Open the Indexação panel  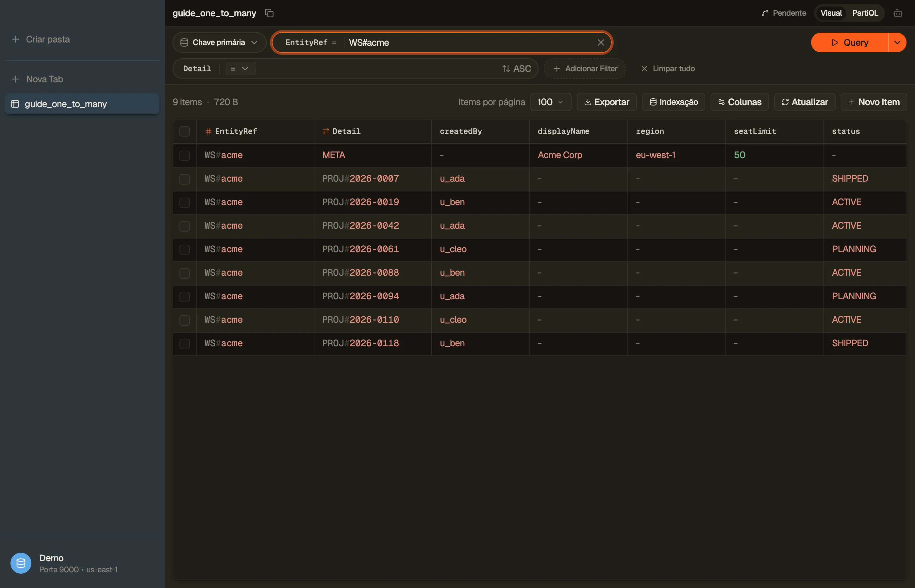click(673, 102)
